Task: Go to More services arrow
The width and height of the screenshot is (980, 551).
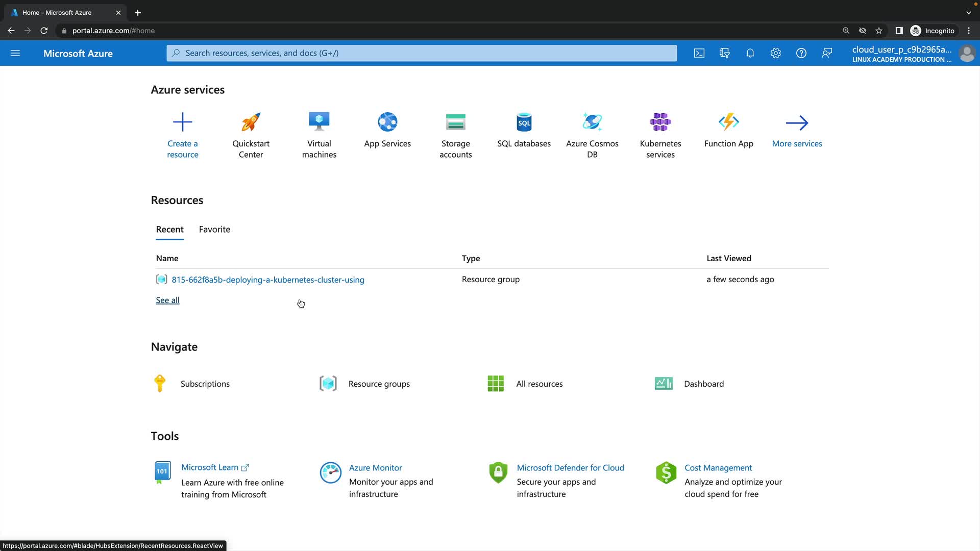Action: point(797,123)
